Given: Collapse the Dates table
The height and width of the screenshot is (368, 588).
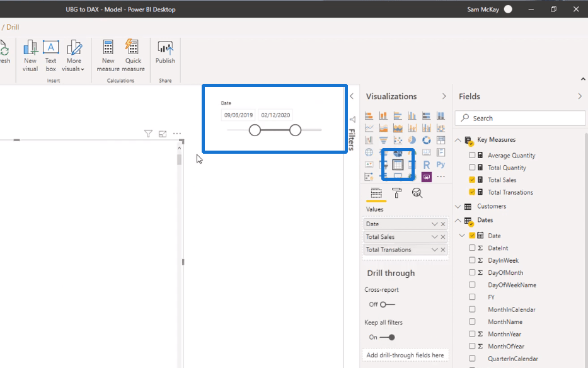Looking at the screenshot, I should pos(458,220).
